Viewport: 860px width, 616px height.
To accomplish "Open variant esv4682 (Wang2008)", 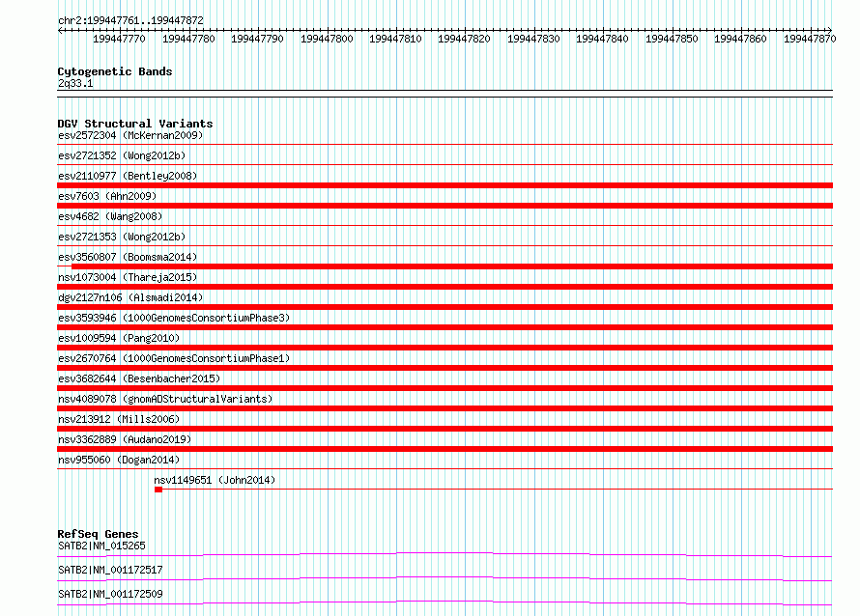I will (110, 216).
